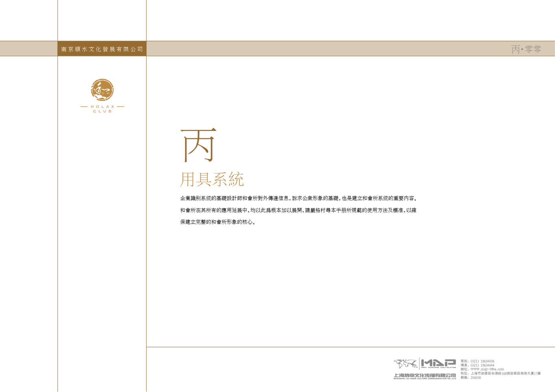Image resolution: width=555 pixels, height=392 pixels.
Task: Click the round HOLAX CLUB seal logo
Action: (102, 90)
